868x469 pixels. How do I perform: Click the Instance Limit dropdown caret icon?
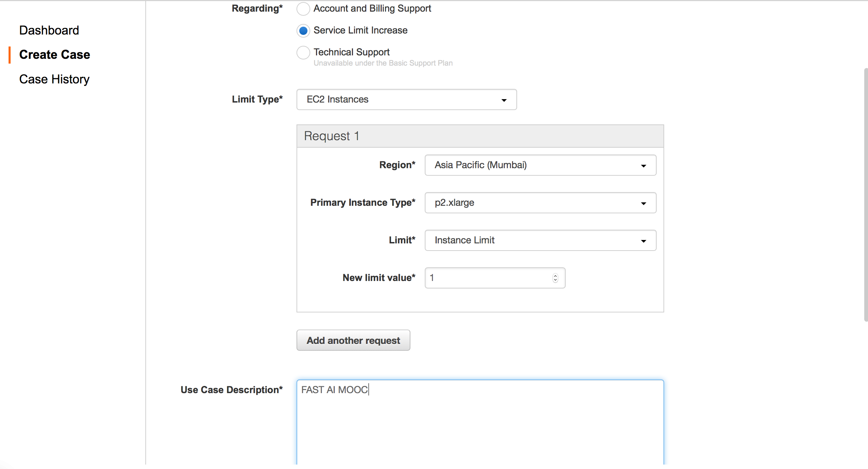tap(643, 241)
